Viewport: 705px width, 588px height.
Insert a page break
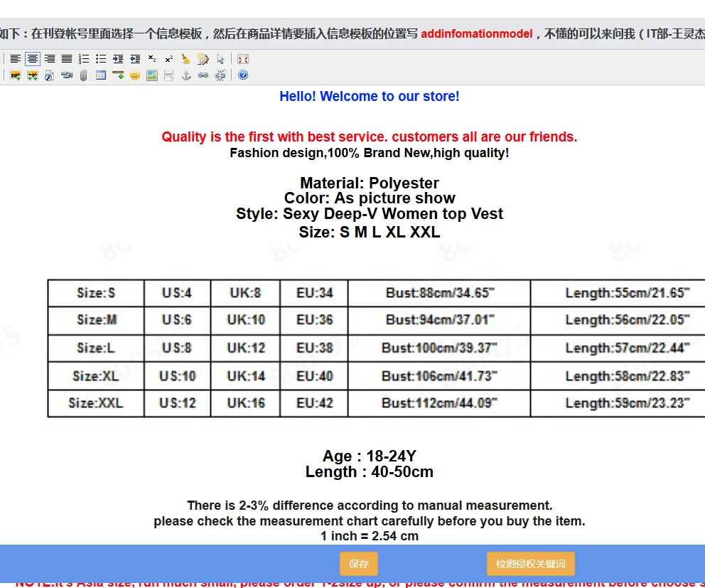coord(169,75)
